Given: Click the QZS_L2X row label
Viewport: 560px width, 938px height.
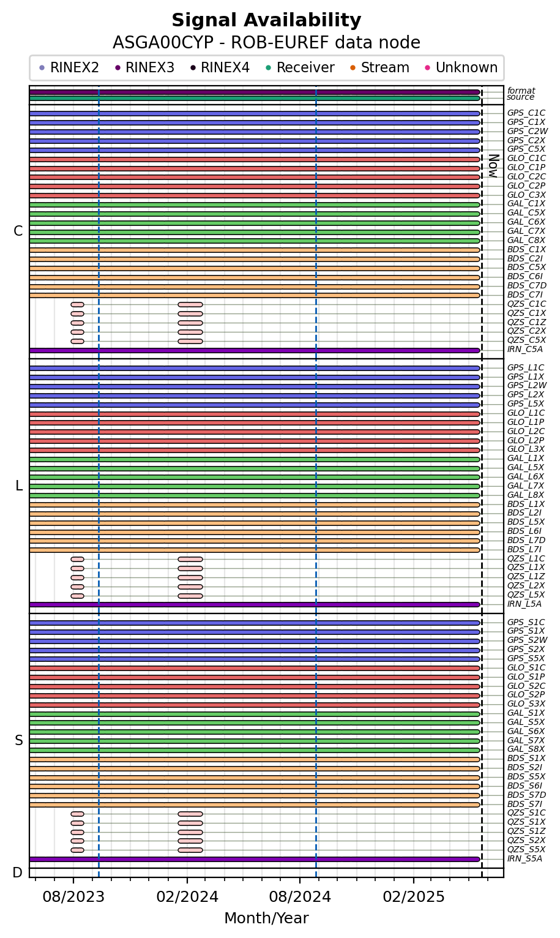Looking at the screenshot, I should click(x=526, y=586).
